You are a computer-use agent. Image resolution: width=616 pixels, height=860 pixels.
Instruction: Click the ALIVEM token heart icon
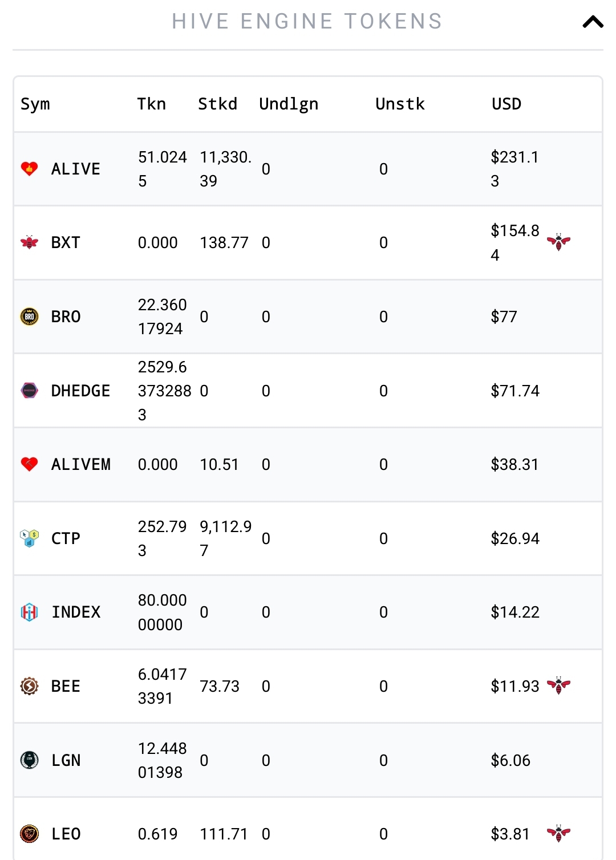pos(30,464)
